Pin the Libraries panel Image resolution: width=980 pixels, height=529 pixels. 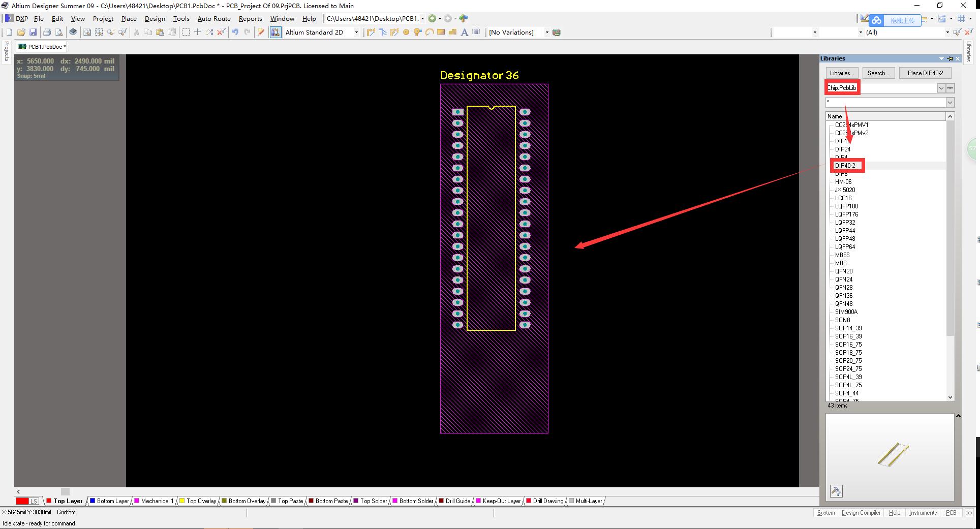coord(950,58)
